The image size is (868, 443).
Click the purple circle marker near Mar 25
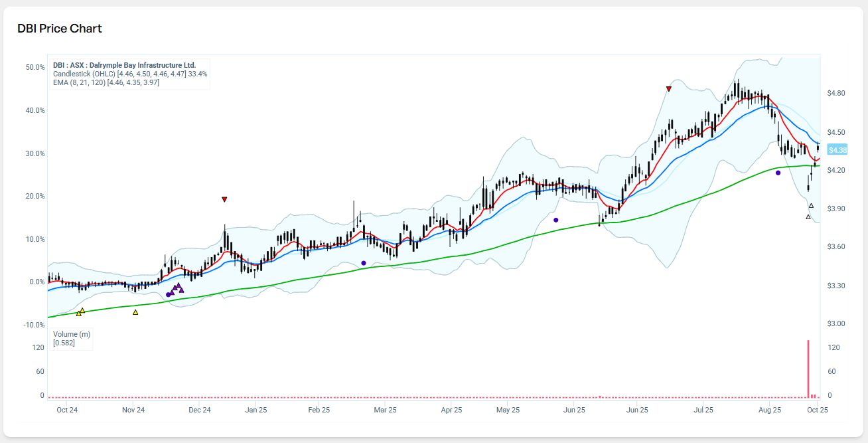click(364, 263)
